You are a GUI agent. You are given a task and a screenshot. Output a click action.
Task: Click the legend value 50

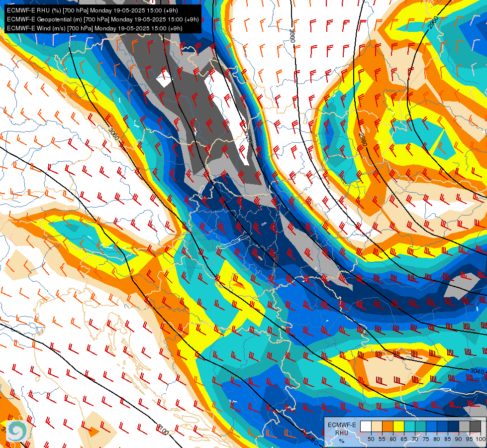point(371,439)
